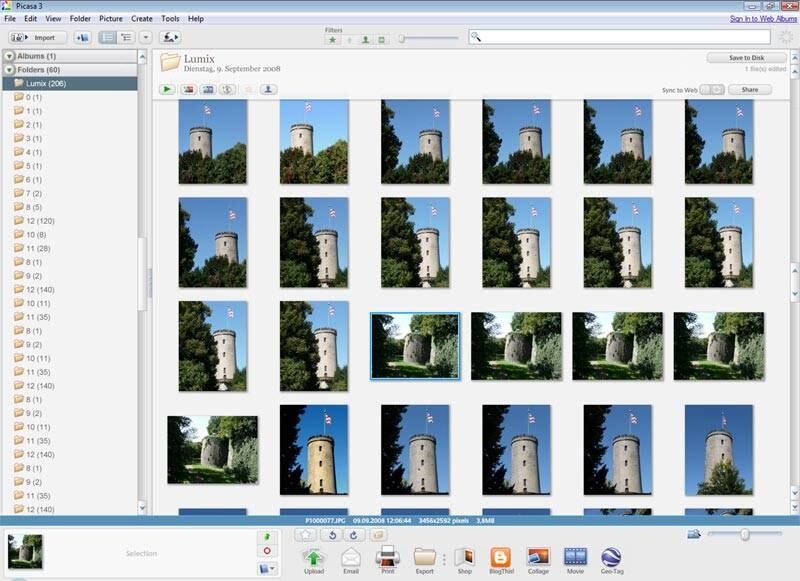This screenshot has width=800, height=581.
Task: Open the Picture menu
Action: (x=110, y=19)
